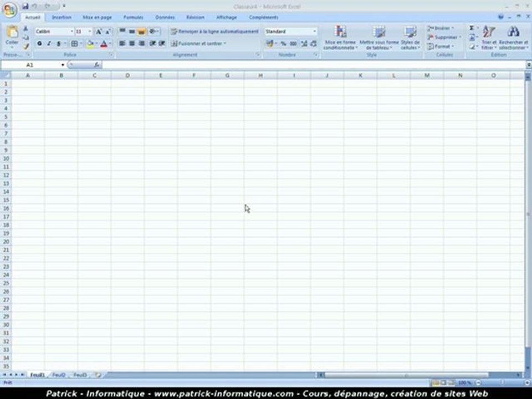Apply italic (I) formatting
The height and width of the screenshot is (399, 532).
click(x=49, y=43)
